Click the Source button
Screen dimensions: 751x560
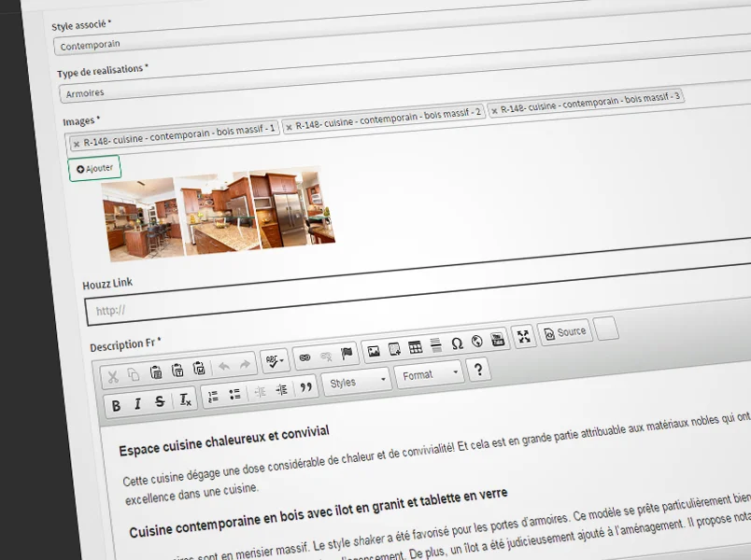pos(565,332)
